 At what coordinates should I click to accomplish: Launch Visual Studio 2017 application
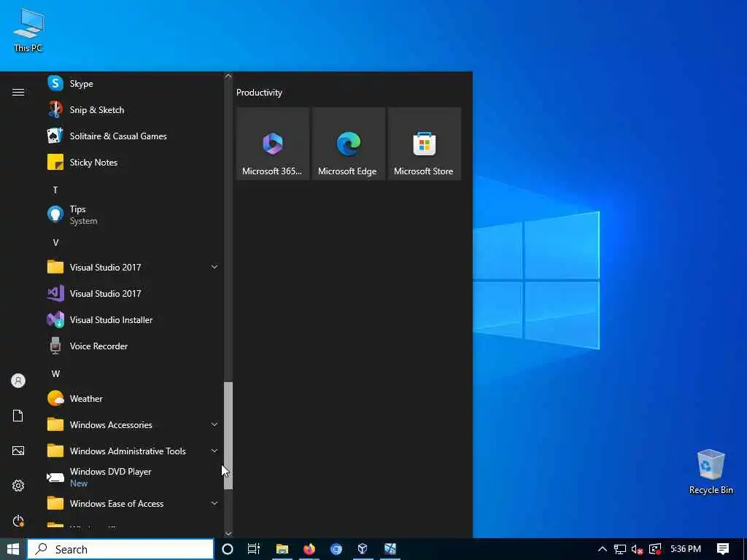(x=133, y=294)
